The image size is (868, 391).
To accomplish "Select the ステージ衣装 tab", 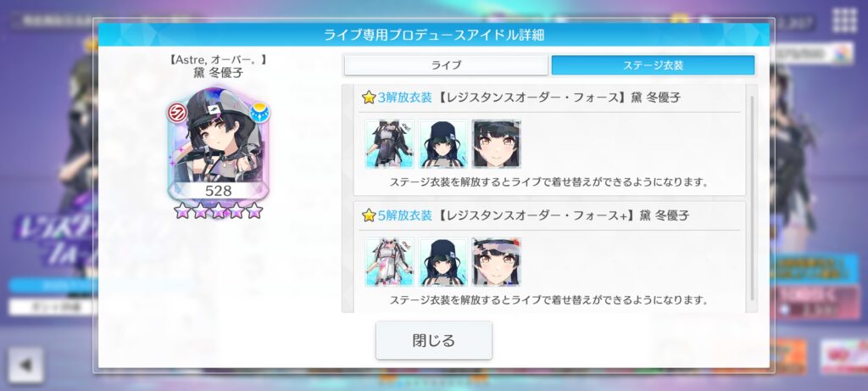I will point(654,65).
